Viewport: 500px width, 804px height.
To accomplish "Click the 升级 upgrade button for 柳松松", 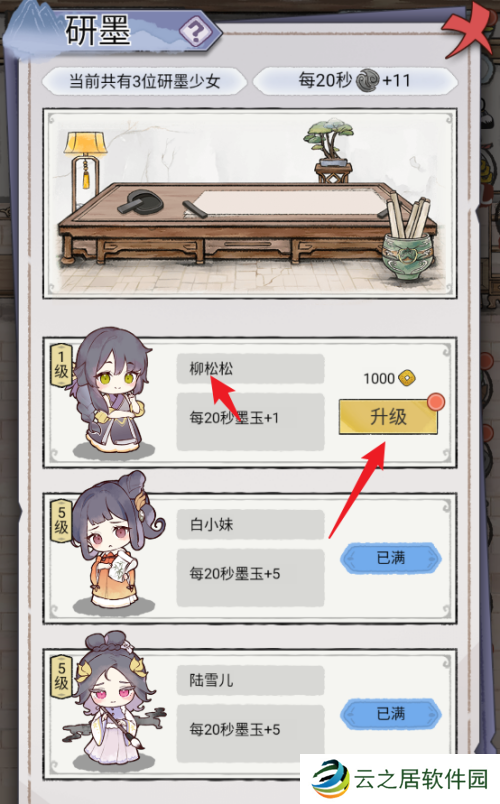I will click(388, 417).
